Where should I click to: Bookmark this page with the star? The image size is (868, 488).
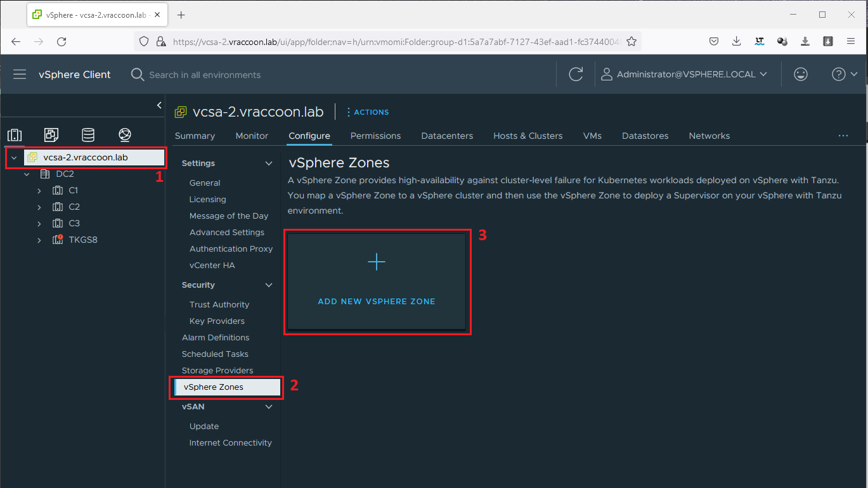(632, 41)
